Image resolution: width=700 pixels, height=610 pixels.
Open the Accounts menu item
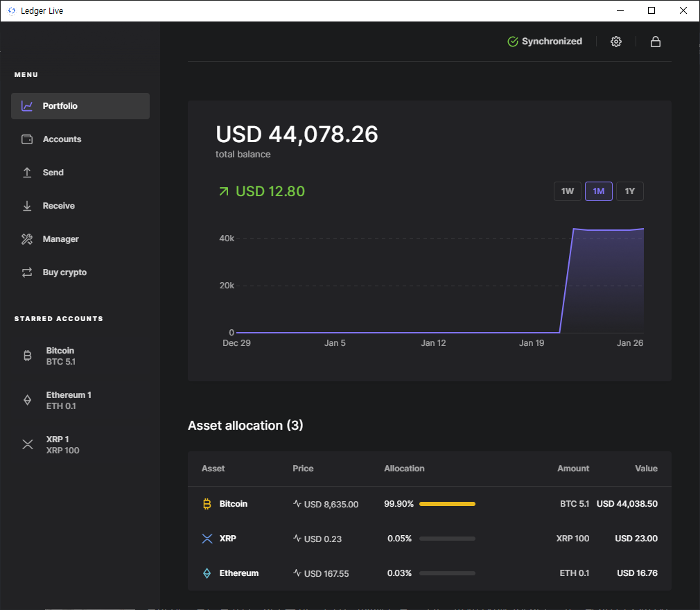[x=80, y=139]
